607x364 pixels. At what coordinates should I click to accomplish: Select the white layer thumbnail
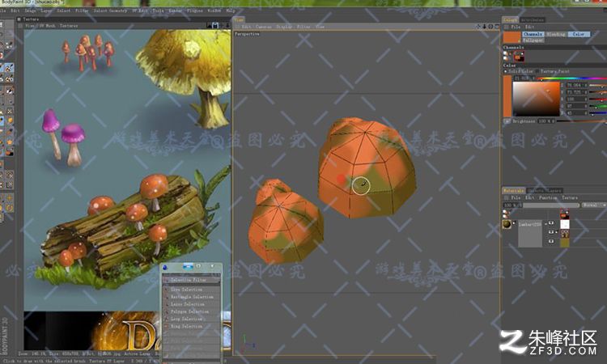(565, 224)
